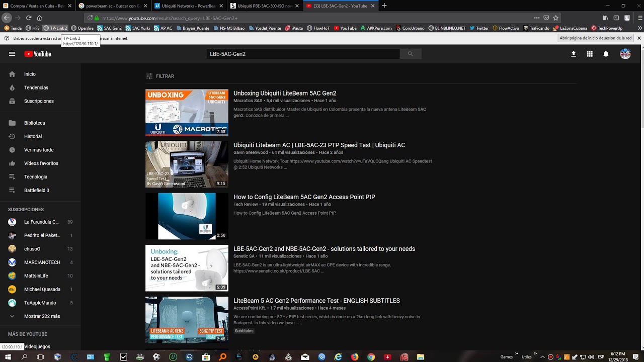Screen dimensions: 644x362
Task: Open the TechPowerUp bookmark
Action: tap(607, 28)
